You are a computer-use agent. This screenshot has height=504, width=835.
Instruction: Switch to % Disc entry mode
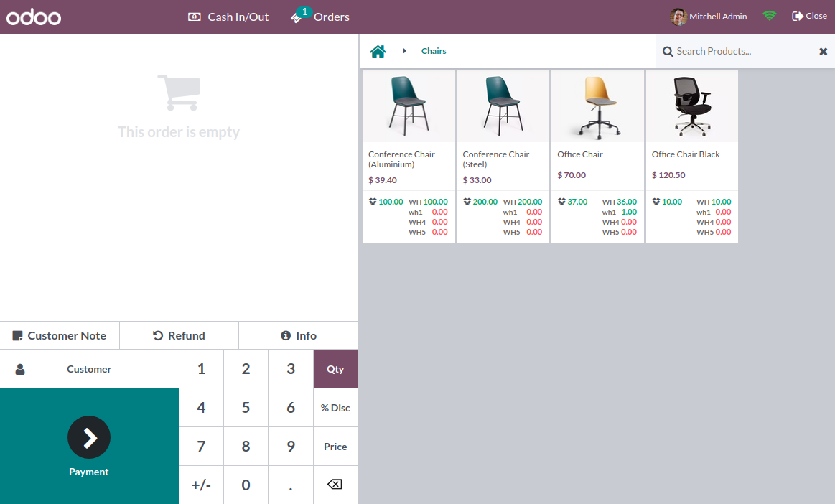pyautogui.click(x=335, y=407)
